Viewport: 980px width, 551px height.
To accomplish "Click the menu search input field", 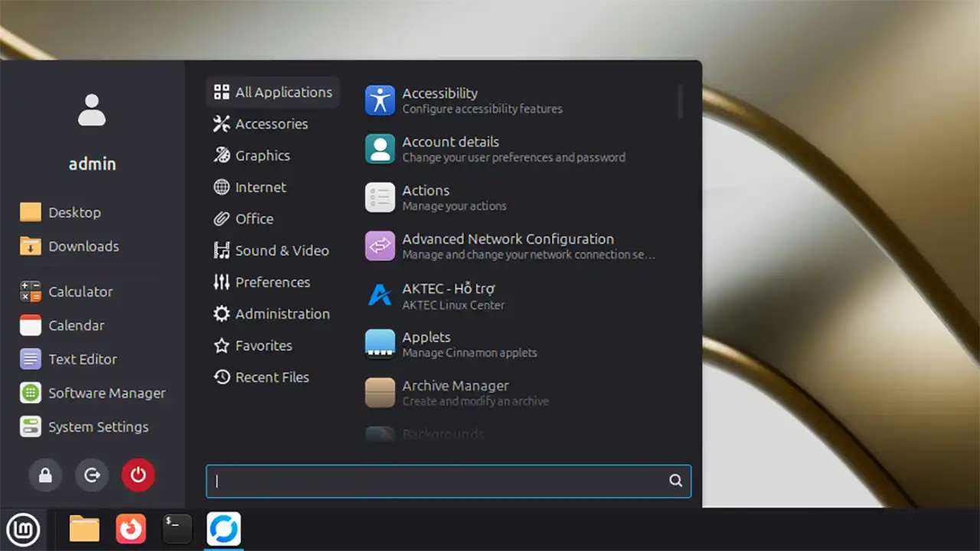I will (x=449, y=481).
